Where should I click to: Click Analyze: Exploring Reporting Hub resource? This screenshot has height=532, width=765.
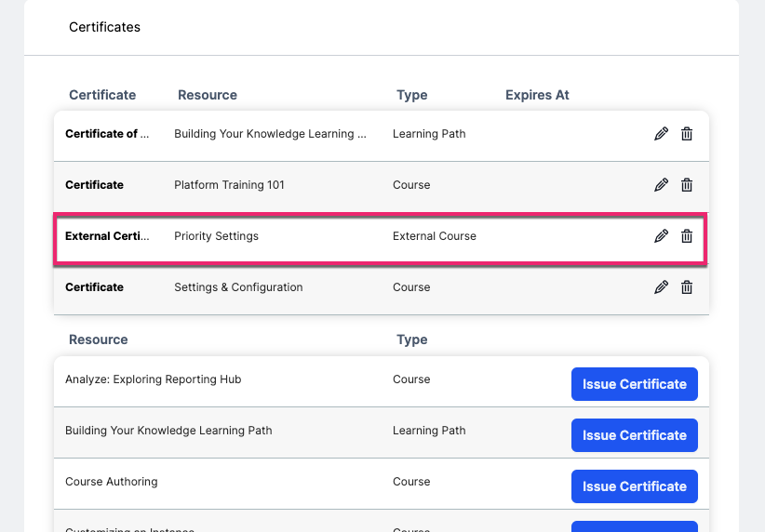(x=154, y=379)
